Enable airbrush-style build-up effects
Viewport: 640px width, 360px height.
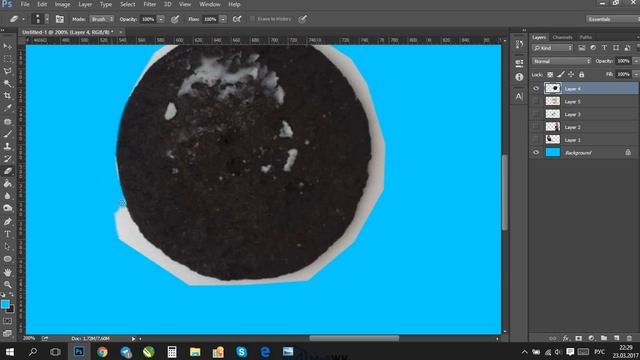click(237, 19)
